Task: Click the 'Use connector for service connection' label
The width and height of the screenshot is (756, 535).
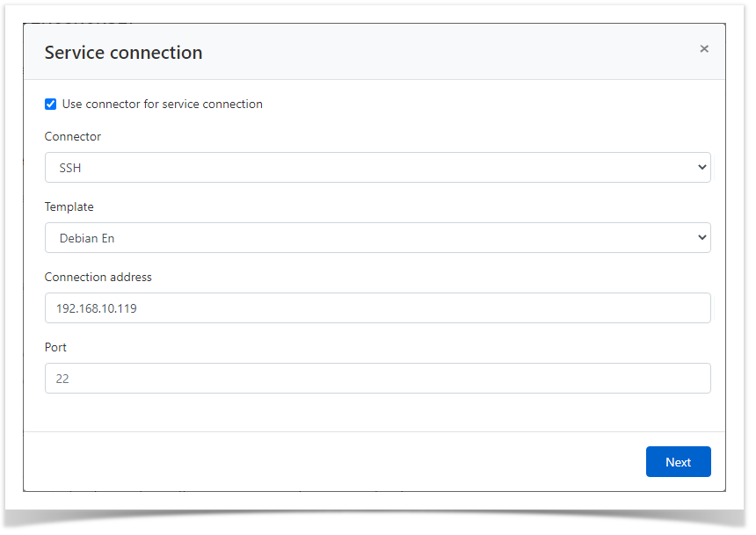Action: click(x=162, y=105)
